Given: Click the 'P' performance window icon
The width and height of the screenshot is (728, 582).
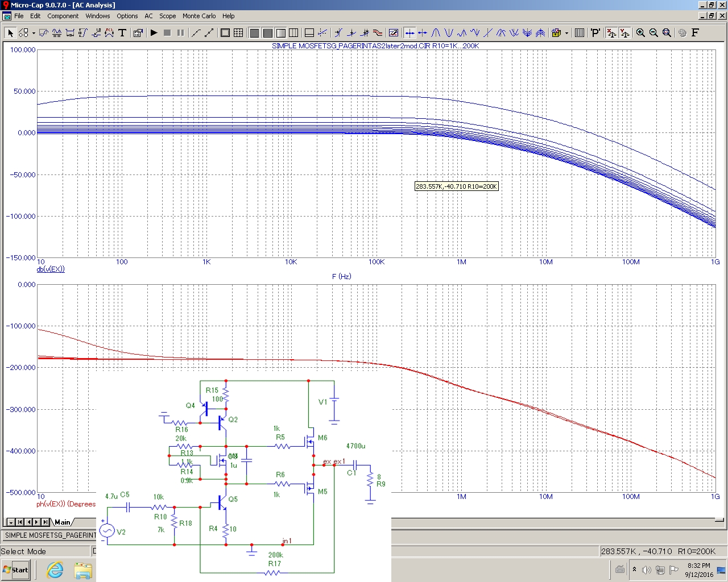Looking at the screenshot, I should [595, 33].
